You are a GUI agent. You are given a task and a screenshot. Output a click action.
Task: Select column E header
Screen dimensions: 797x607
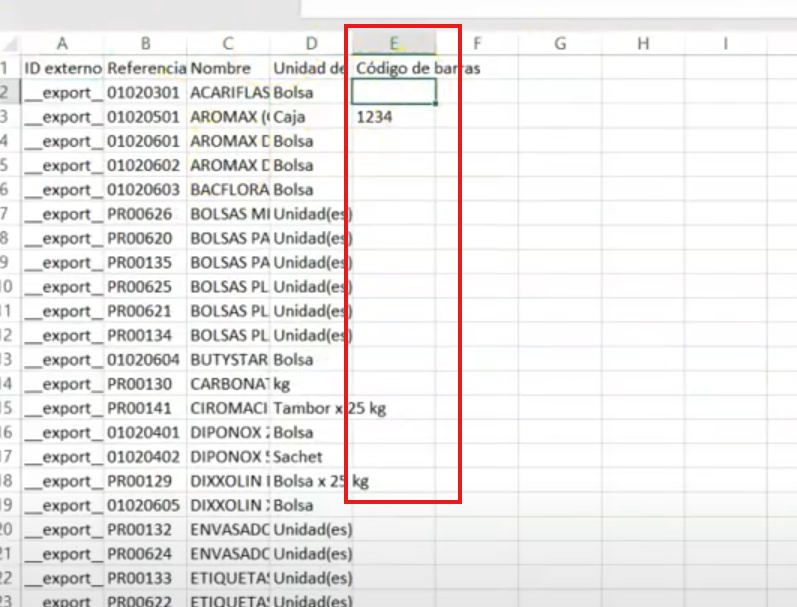[x=394, y=43]
